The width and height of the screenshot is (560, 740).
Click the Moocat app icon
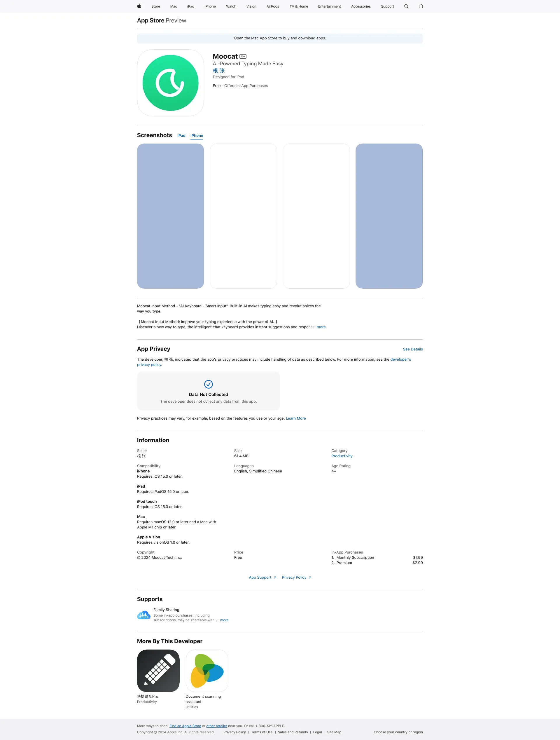pos(171,82)
